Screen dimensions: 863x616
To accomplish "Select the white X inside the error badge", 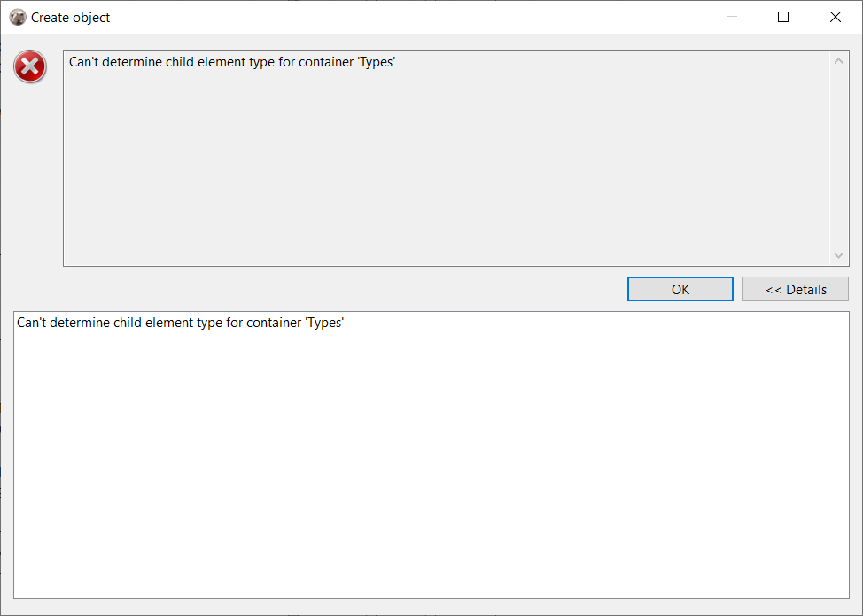I will pos(29,66).
